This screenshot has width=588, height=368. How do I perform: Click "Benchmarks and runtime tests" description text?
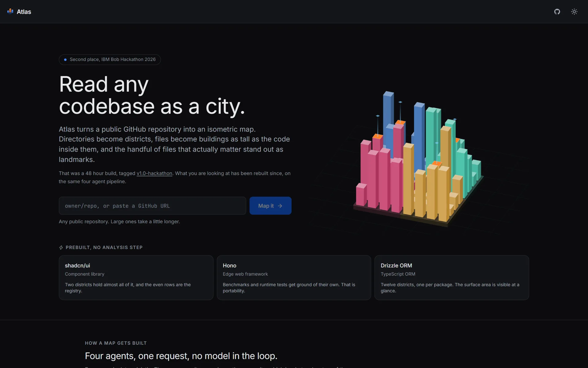click(x=289, y=288)
